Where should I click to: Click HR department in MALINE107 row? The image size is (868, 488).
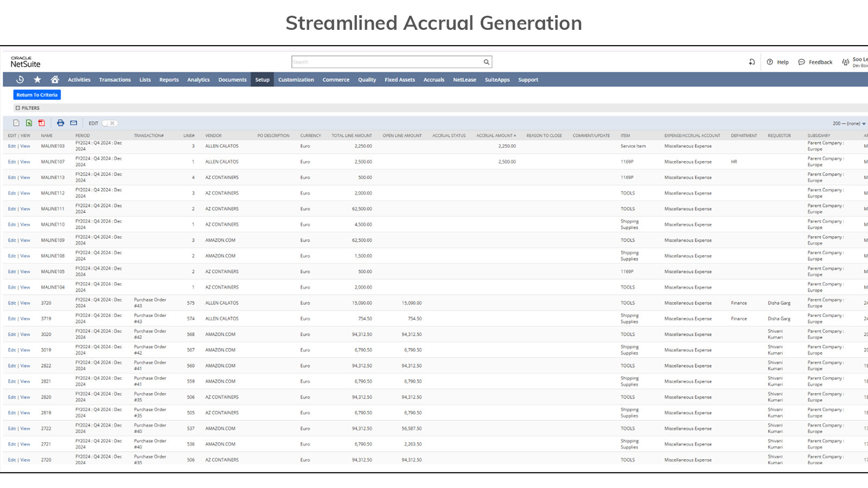click(x=734, y=162)
